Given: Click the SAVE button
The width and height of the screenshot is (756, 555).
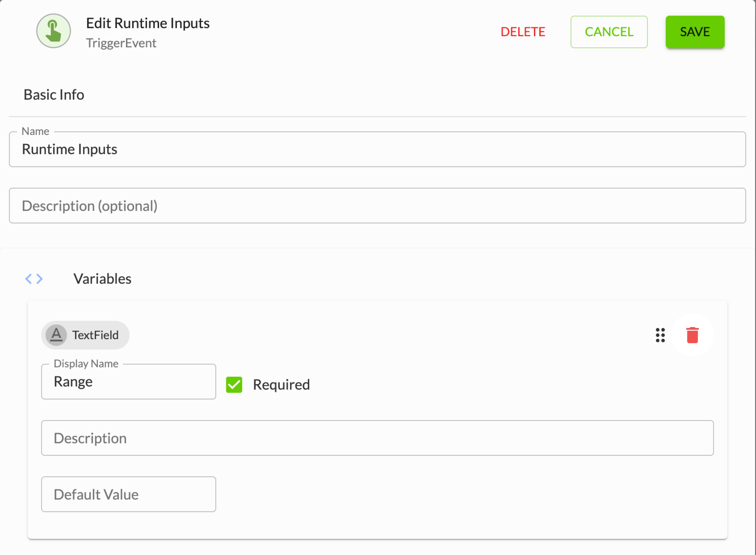Looking at the screenshot, I should pos(695,32).
